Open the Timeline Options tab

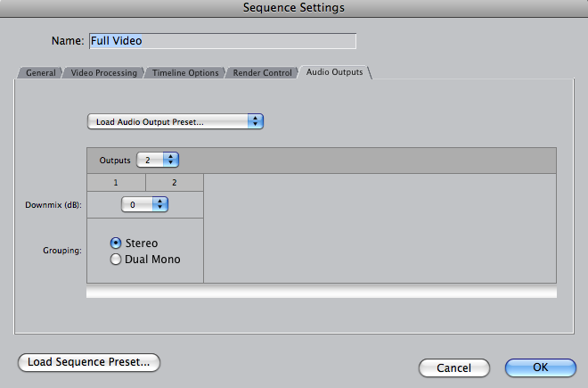click(185, 72)
